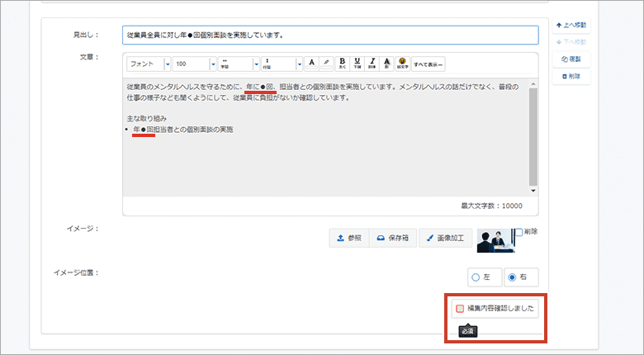
Task: Click the 複製 duplicate block button
Action: click(571, 59)
